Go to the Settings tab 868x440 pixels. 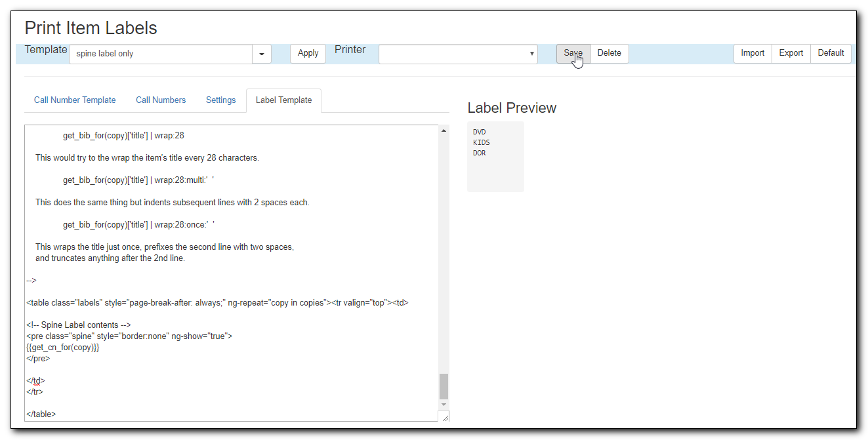(220, 100)
